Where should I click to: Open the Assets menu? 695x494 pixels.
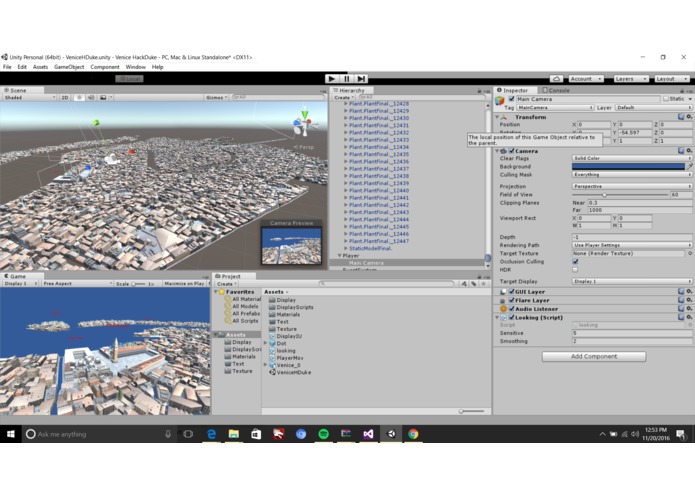(40, 67)
